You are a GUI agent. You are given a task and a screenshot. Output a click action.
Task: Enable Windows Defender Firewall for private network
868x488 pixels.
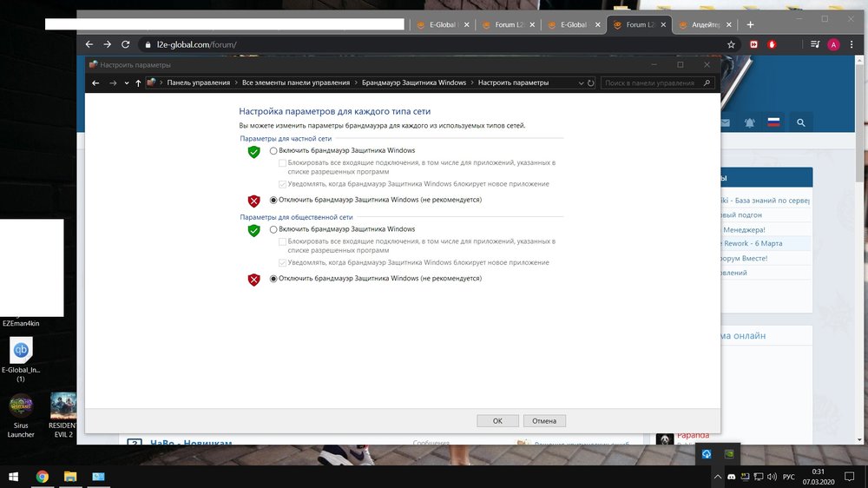tap(274, 150)
